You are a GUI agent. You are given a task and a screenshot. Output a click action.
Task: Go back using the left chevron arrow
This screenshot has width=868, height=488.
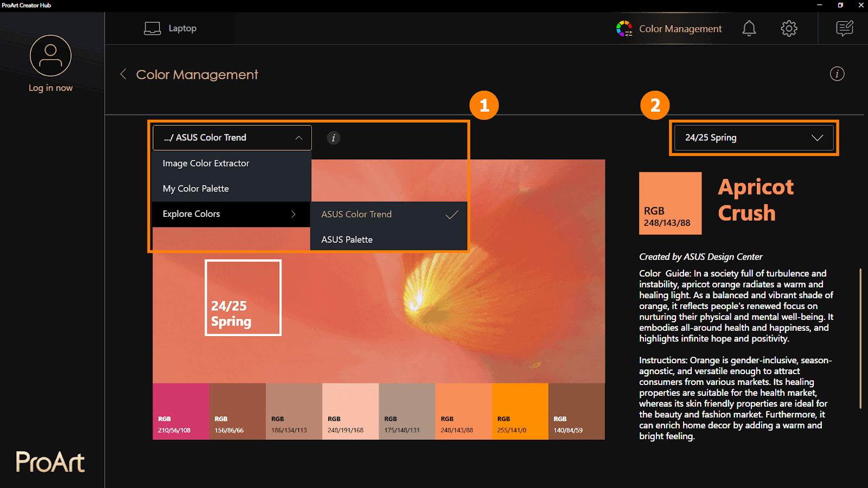123,74
